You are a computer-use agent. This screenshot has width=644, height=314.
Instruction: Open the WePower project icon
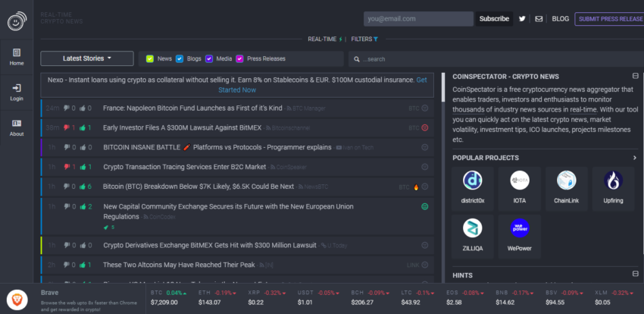click(520, 228)
